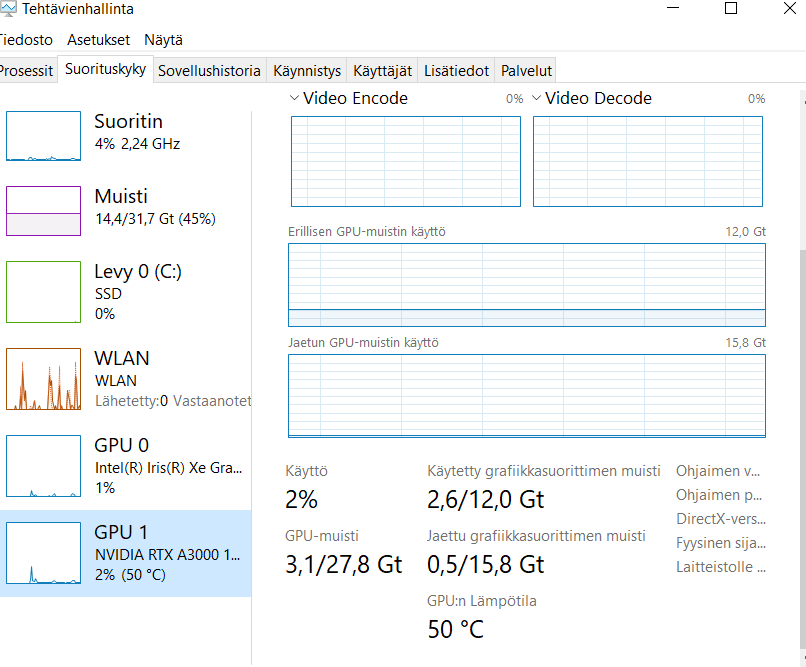Open the Tiedosto menu
The image size is (806, 667).
coord(26,40)
